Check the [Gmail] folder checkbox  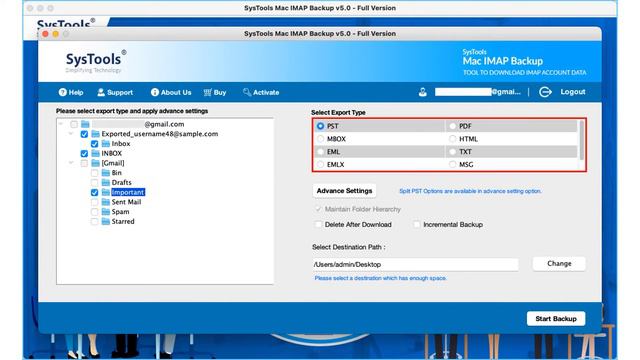[x=84, y=163]
